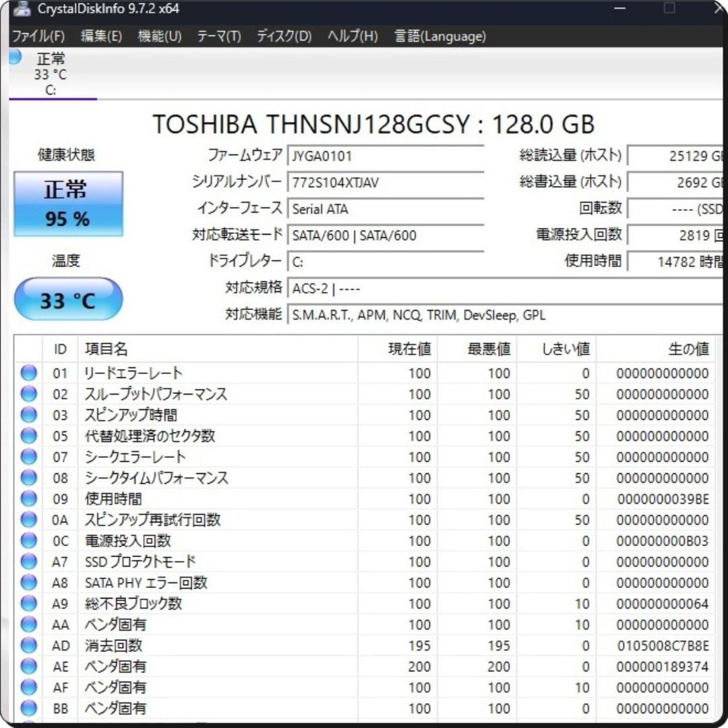Open the 言語(Language) menu
This screenshot has height=728, width=728.
point(440,36)
